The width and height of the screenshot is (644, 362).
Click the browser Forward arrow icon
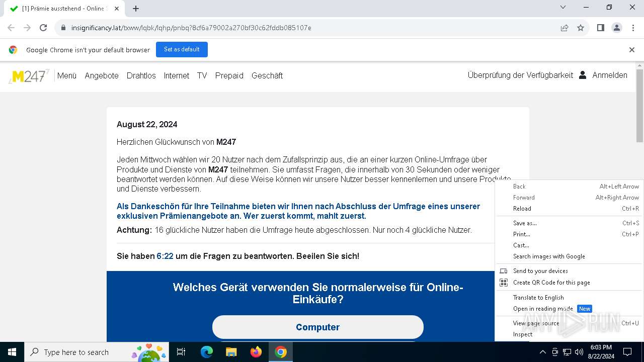(x=27, y=28)
